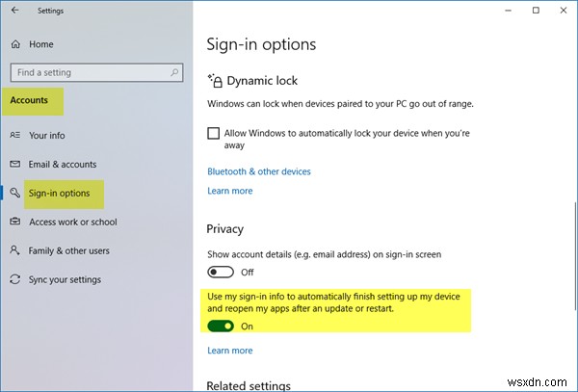The width and height of the screenshot is (578, 392).
Task: Maximize the Settings window
Action: click(536, 11)
